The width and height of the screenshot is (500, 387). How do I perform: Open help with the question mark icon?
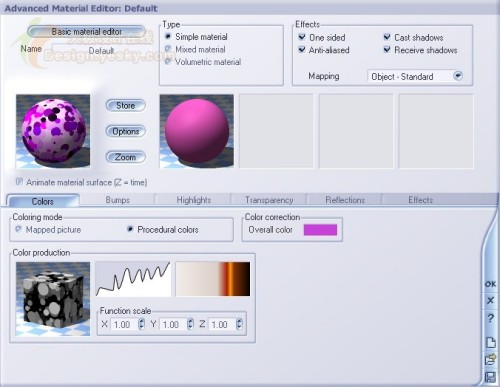[490, 318]
